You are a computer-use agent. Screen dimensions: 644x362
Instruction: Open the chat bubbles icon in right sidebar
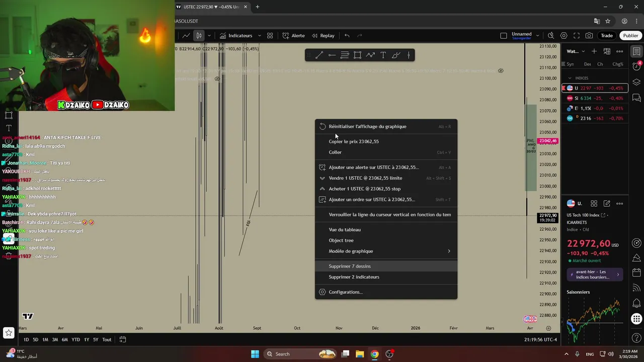tap(636, 98)
